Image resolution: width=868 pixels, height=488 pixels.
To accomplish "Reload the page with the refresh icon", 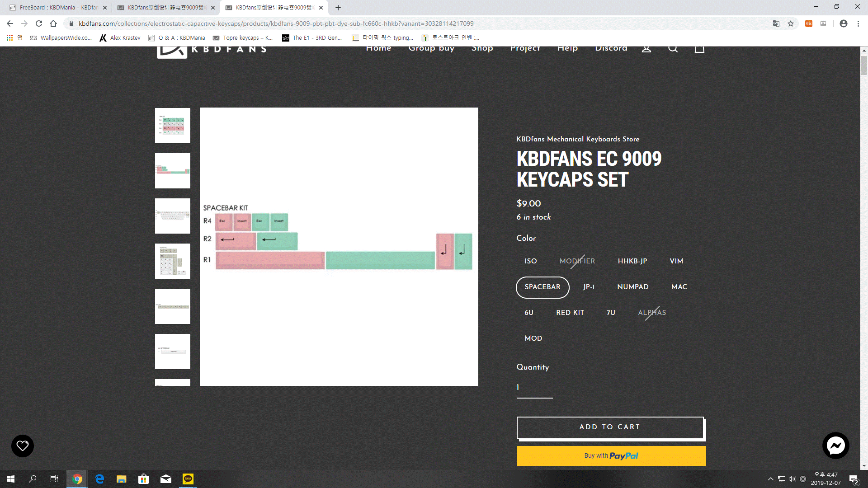I will 39,23.
